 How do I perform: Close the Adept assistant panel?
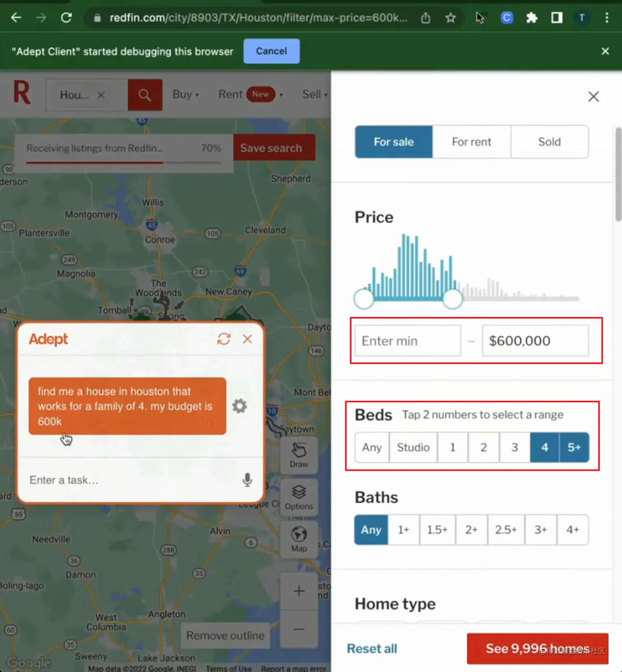247,339
